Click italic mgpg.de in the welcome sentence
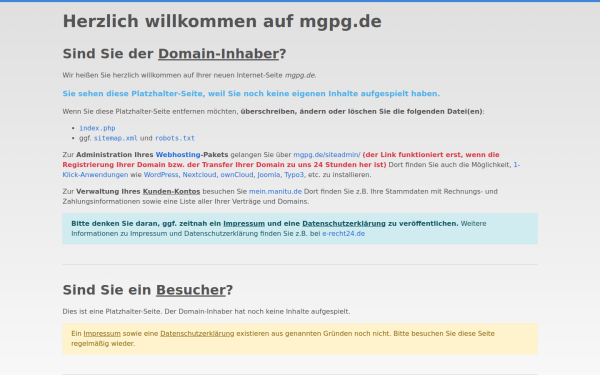This screenshot has height=375, width=600. [300, 75]
